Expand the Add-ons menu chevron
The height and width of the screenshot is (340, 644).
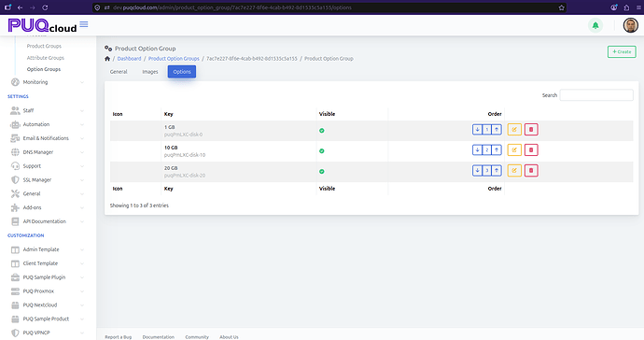(82, 207)
